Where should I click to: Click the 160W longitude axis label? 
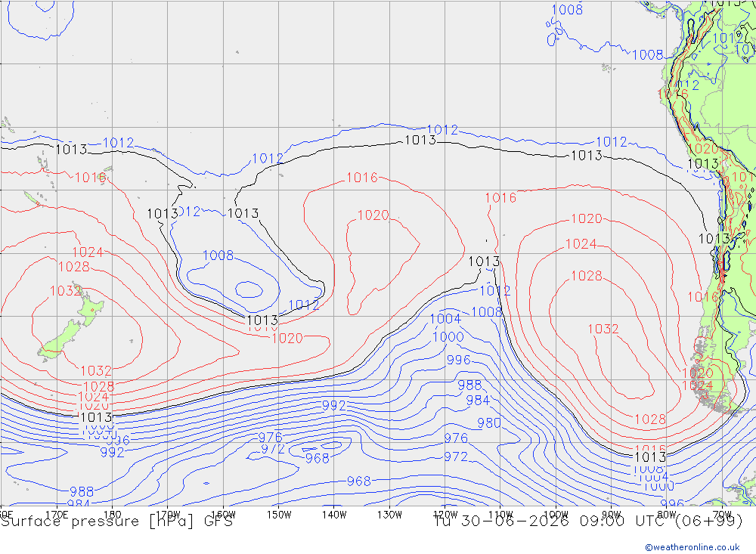(x=223, y=515)
